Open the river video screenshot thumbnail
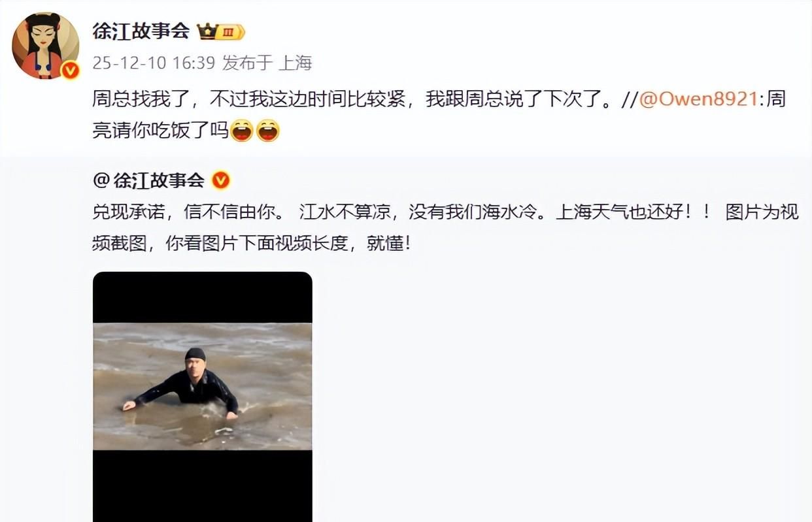 [203, 397]
